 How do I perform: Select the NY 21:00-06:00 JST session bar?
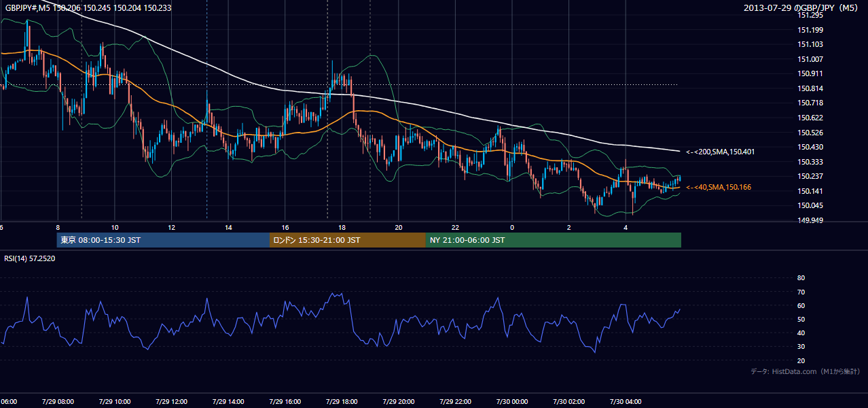554,240
